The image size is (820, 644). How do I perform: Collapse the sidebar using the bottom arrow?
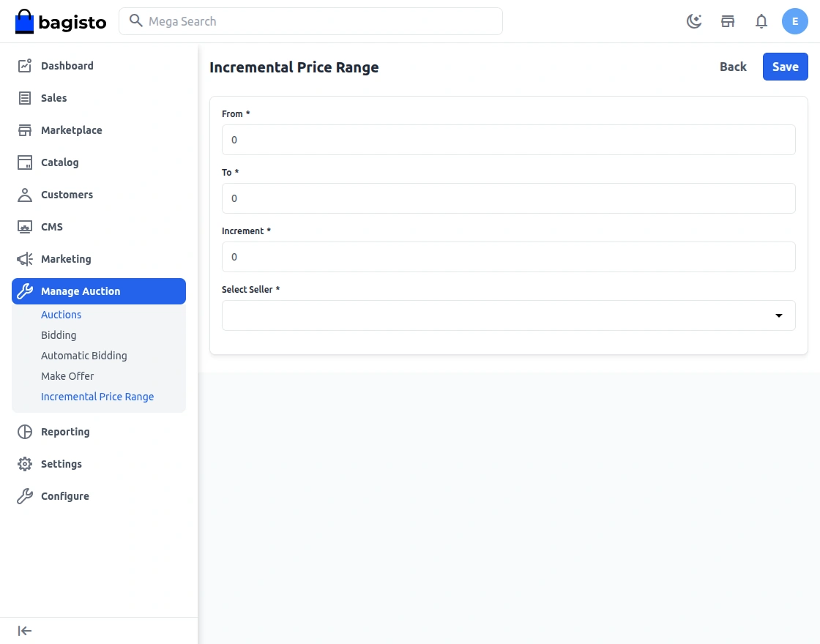(24, 630)
